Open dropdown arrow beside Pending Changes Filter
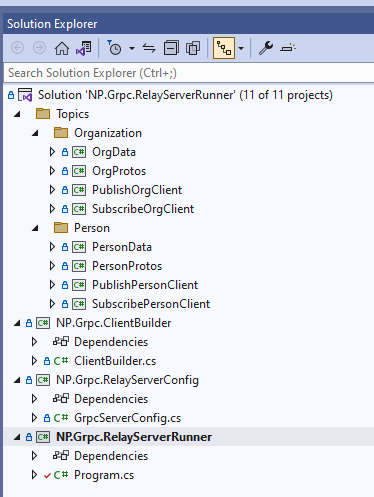Image resolution: width=374 pixels, height=497 pixels. [x=132, y=48]
